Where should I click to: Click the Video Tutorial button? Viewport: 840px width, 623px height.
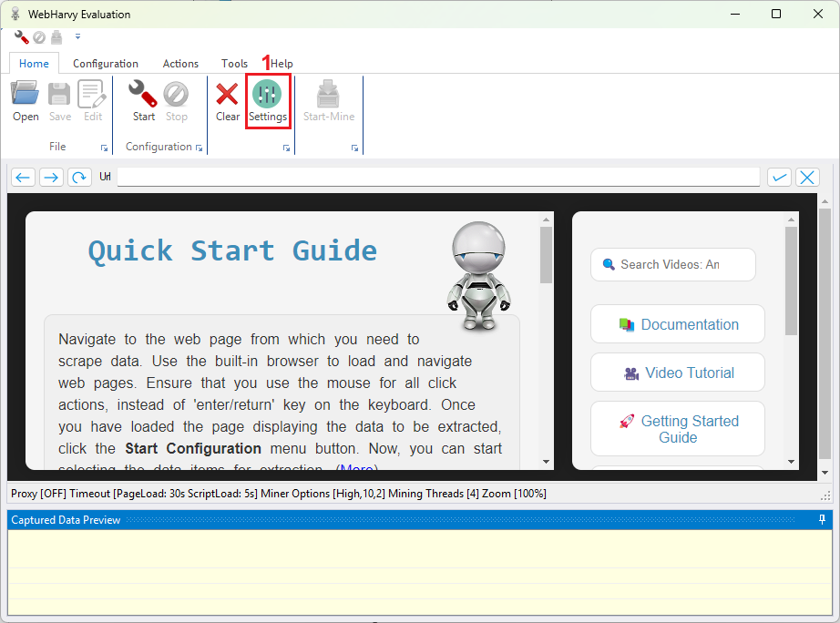pyautogui.click(x=677, y=373)
